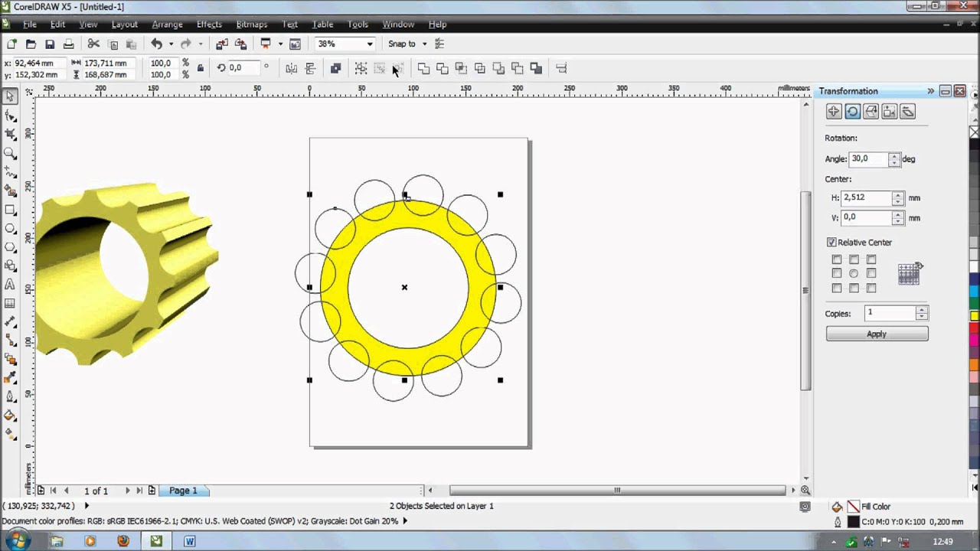980x551 pixels.
Task: Open the Arrange menu
Action: point(167,24)
